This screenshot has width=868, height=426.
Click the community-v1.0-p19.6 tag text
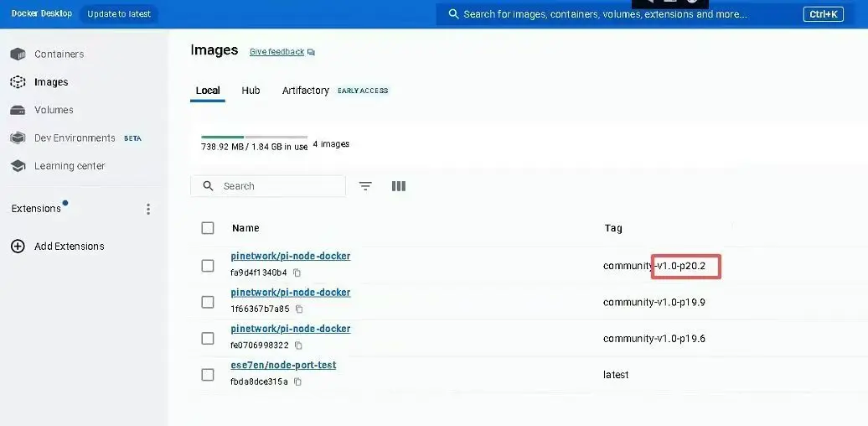(x=654, y=339)
